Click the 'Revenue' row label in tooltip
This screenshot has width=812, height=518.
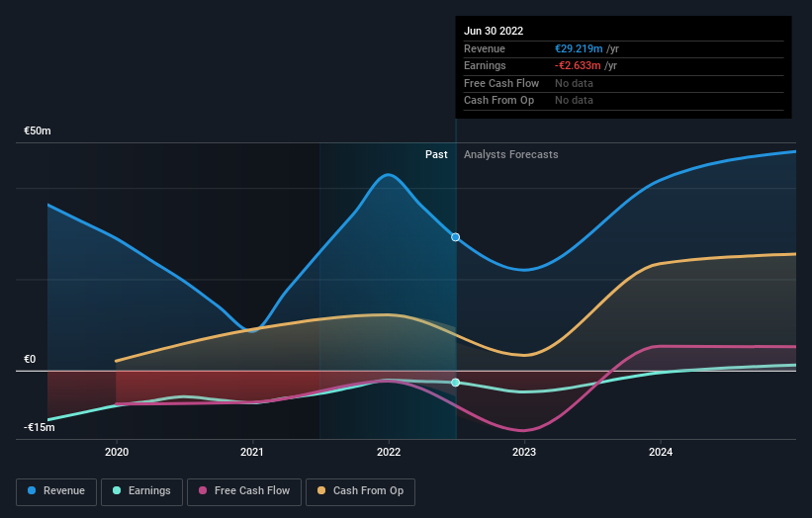point(485,48)
